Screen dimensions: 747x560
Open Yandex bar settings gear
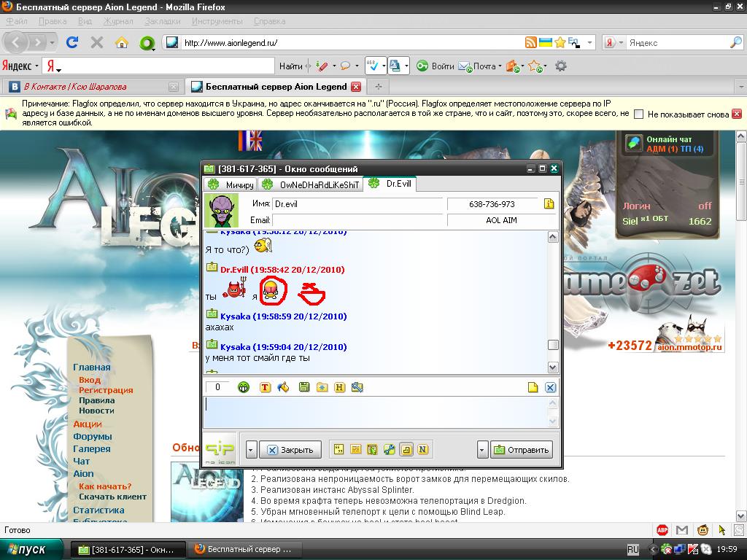pyautogui.click(x=561, y=66)
